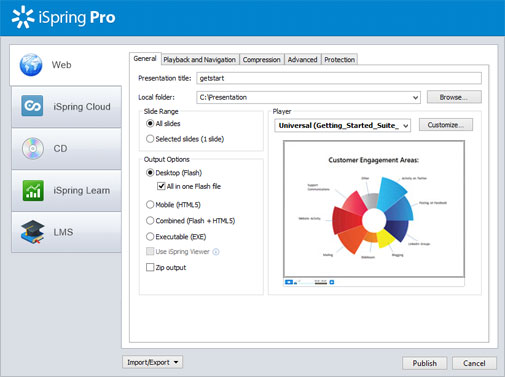Viewport: 505px width, 377px height.
Task: Open the Compression tab
Action: [262, 60]
